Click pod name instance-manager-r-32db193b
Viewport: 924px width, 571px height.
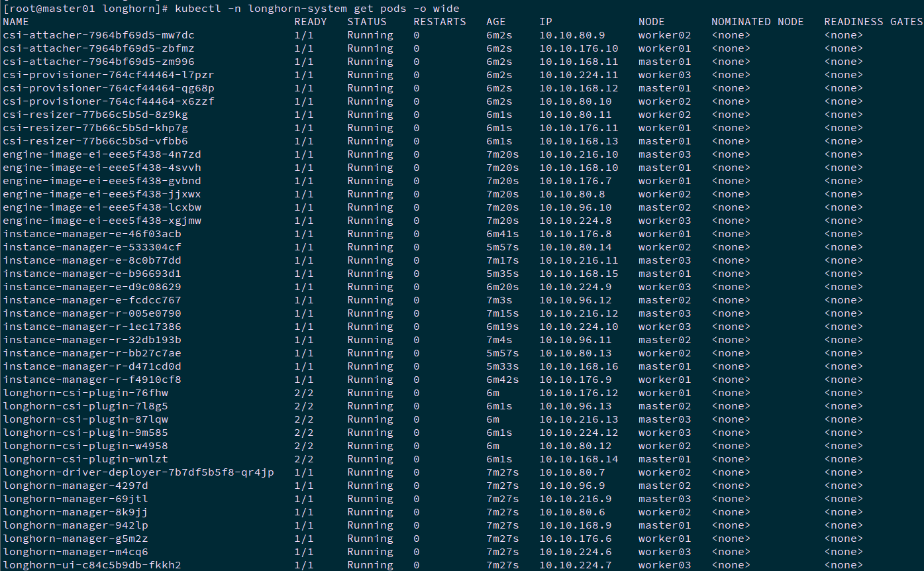[92, 340]
